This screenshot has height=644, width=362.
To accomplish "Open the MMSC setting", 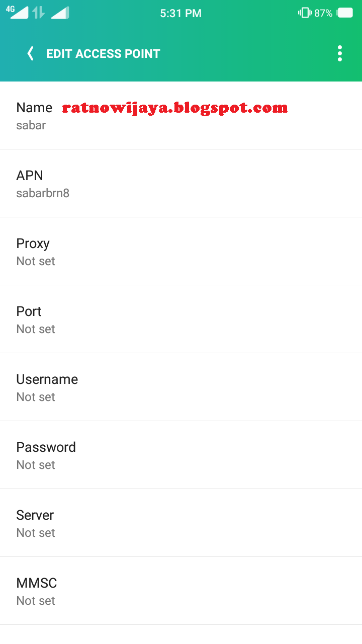I will pyautogui.click(x=181, y=591).
